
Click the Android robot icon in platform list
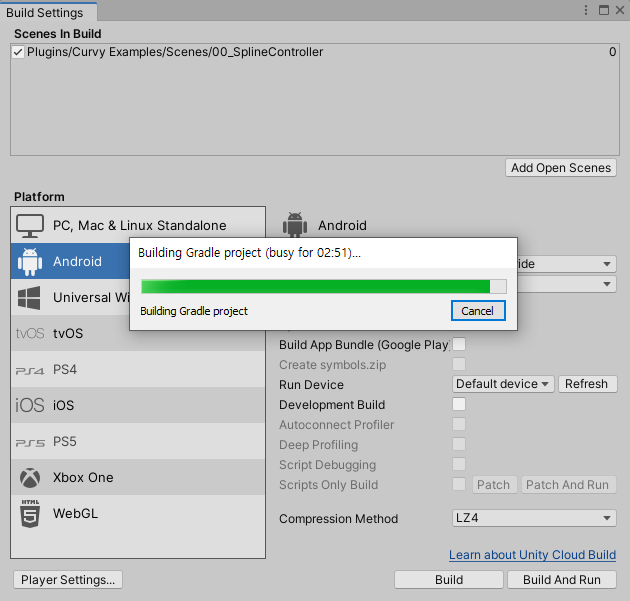tap(30, 262)
